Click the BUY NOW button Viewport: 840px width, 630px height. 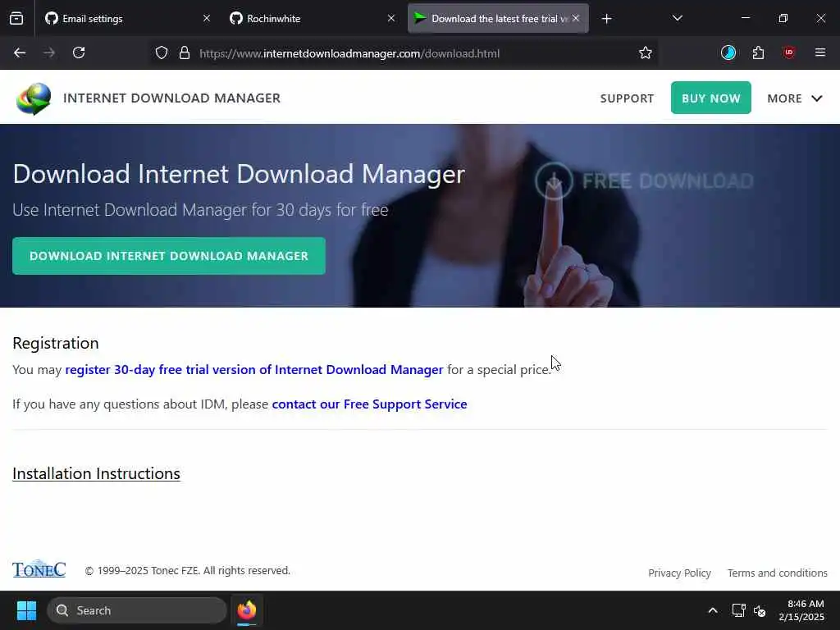click(x=711, y=98)
